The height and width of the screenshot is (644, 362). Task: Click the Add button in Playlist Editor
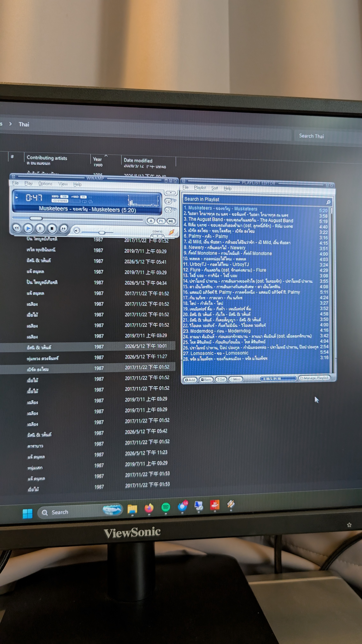190,380
